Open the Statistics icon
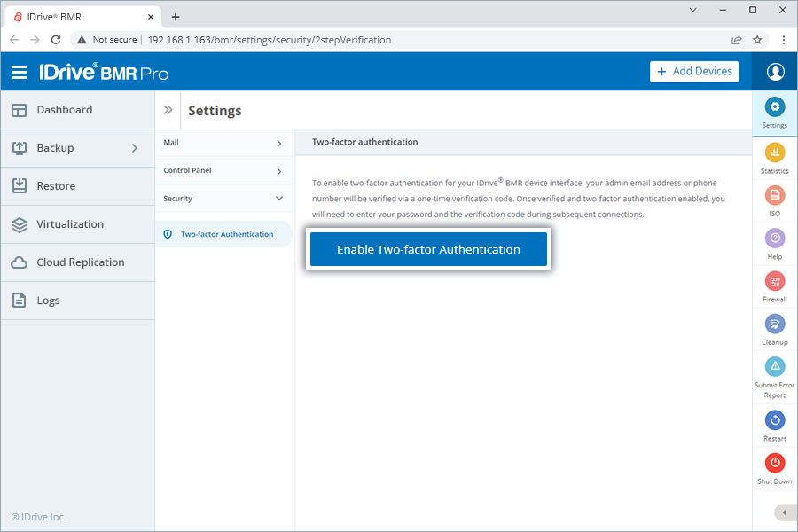798x532 pixels. point(775,153)
